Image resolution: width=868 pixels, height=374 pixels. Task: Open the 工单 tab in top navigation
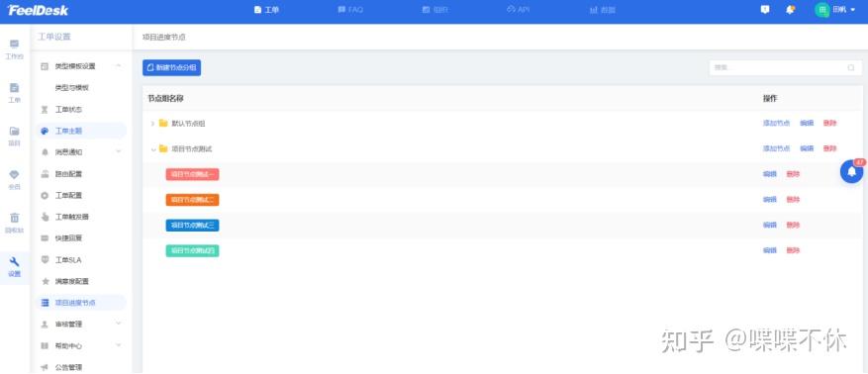coord(266,10)
